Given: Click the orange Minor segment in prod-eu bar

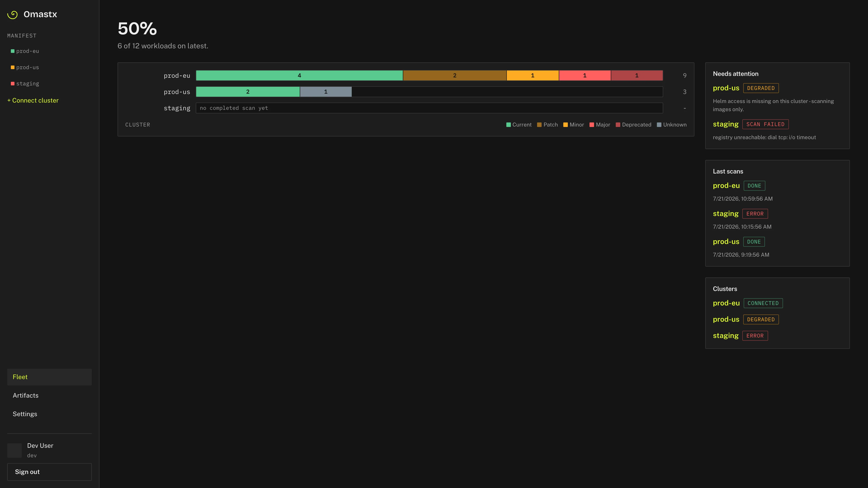Looking at the screenshot, I should (x=532, y=75).
